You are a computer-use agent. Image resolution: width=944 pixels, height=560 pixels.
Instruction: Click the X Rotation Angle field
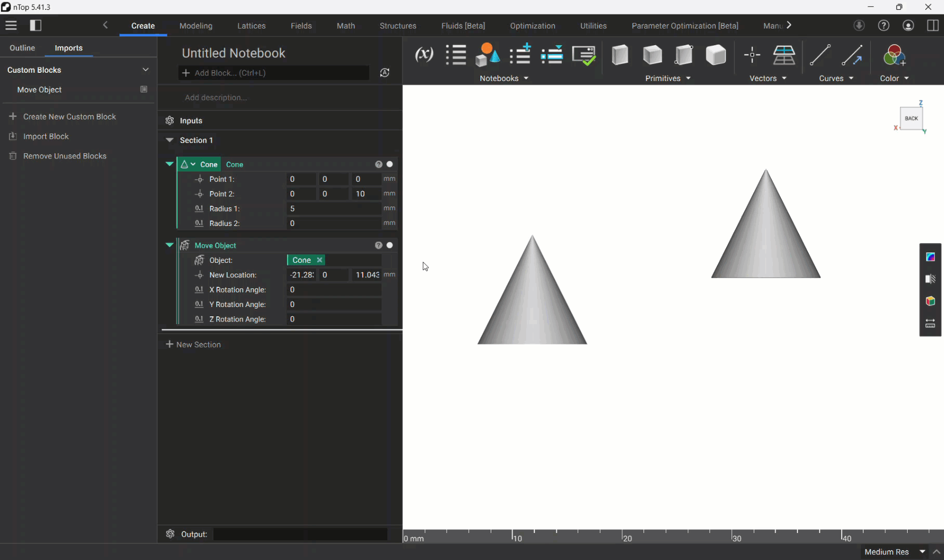tap(334, 289)
